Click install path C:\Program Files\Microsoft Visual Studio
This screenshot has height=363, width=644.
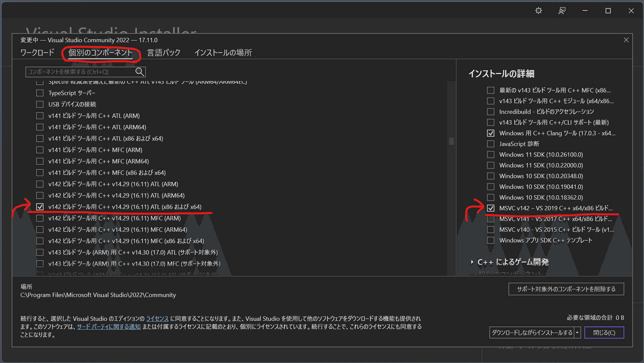click(x=98, y=295)
